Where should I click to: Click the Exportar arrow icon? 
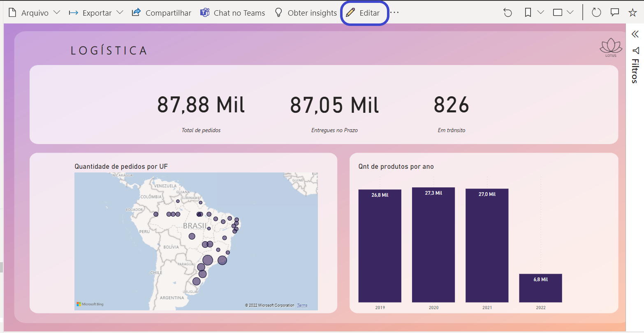pyautogui.click(x=74, y=13)
